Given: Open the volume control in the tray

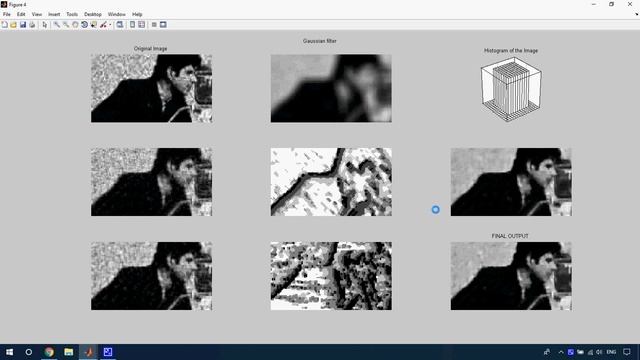Looking at the screenshot, I should (599, 352).
